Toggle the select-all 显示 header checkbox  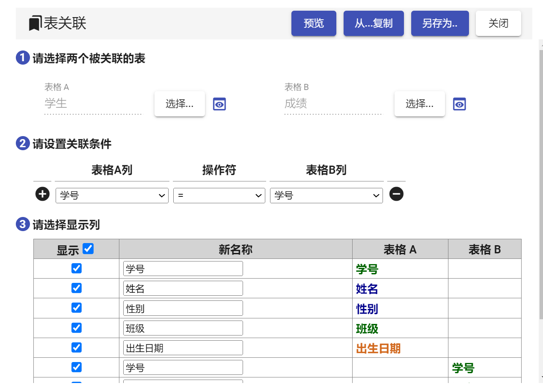click(88, 249)
